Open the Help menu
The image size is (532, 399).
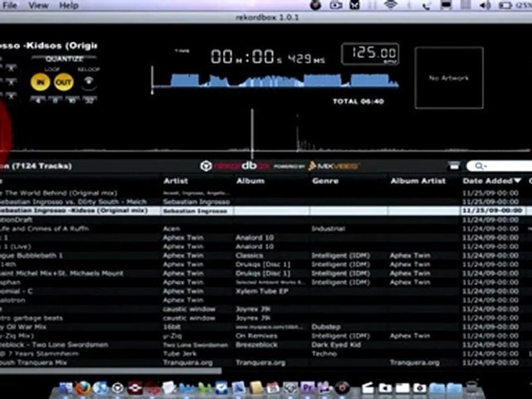click(69, 6)
